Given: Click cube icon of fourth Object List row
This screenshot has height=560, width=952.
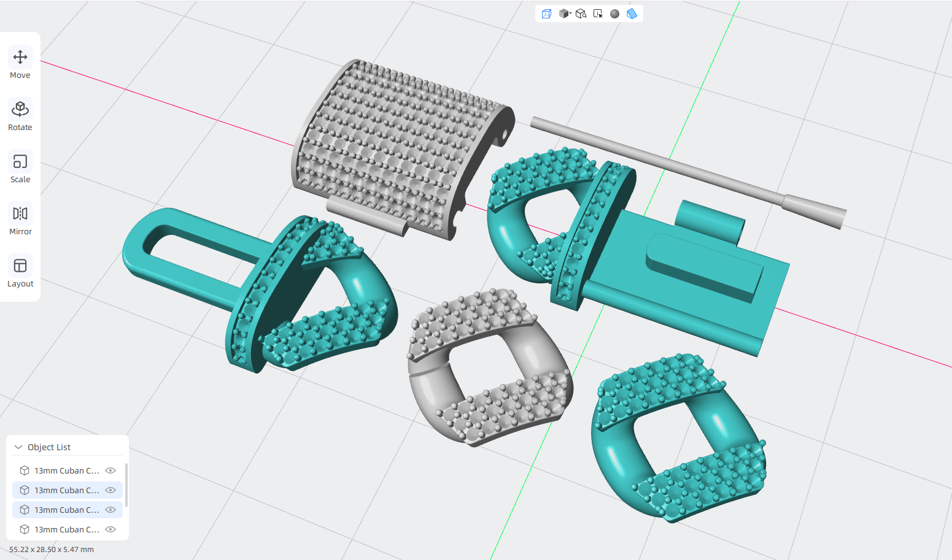Looking at the screenshot, I should 25,529.
